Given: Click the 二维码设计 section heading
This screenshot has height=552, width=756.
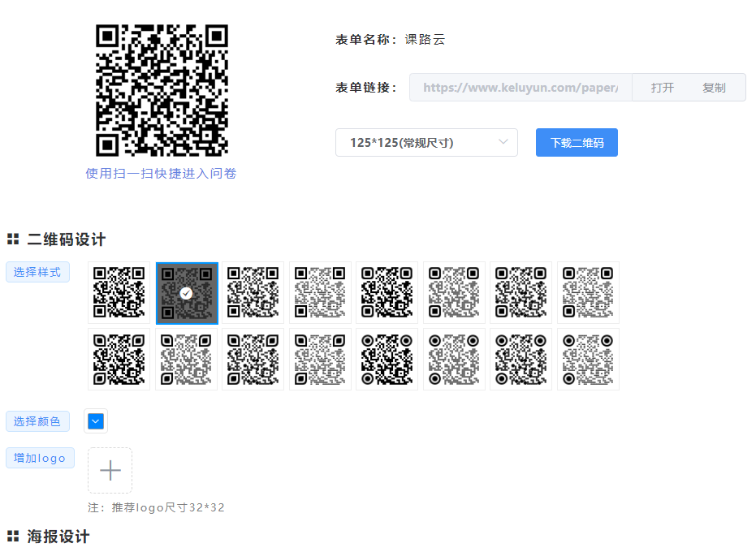Looking at the screenshot, I should (66, 239).
